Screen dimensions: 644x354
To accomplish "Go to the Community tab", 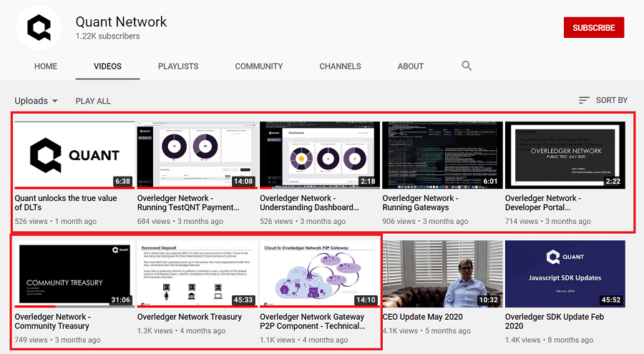I will point(258,67).
